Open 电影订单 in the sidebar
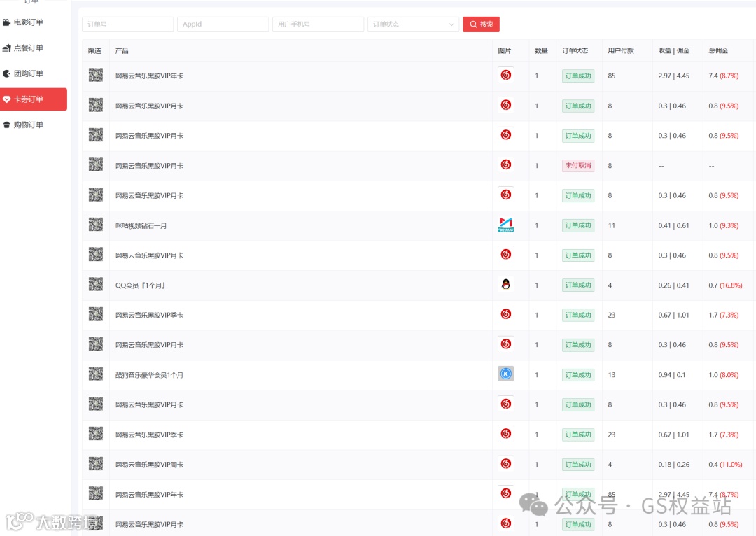Viewport: 756px width, 536px height. tap(29, 22)
